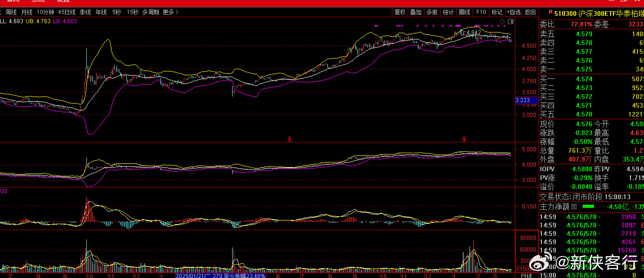Switch chart to 周线 weekly period
This screenshot has height=278, width=644.
coord(11,12)
